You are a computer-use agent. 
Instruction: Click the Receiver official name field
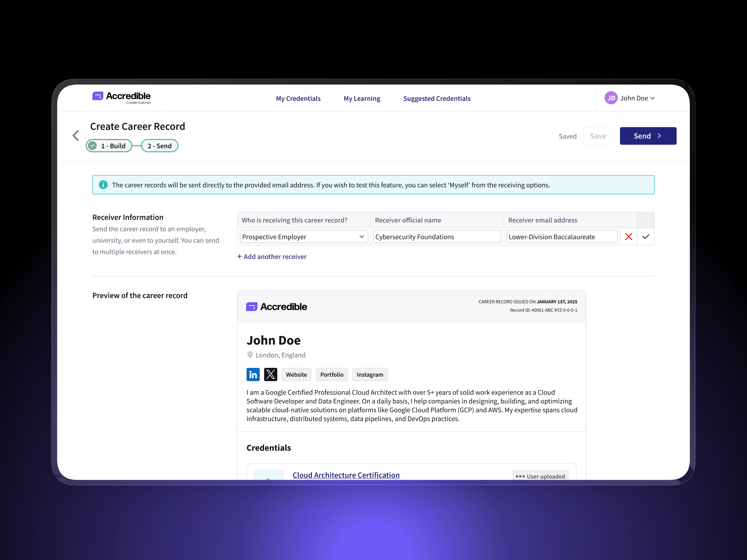tap(437, 237)
